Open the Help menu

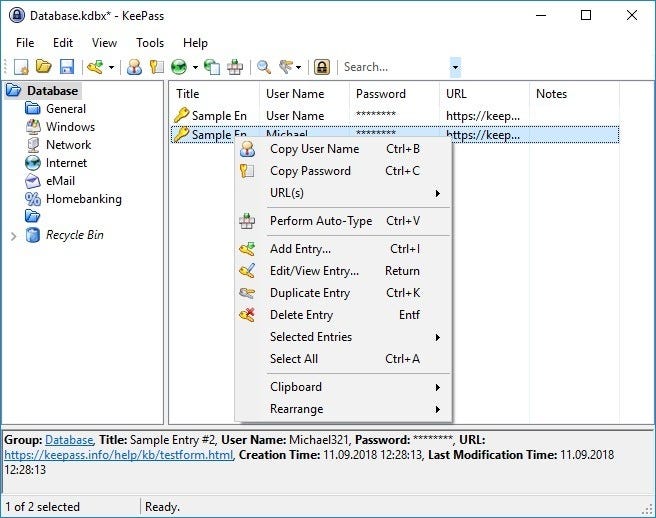pyautogui.click(x=195, y=43)
